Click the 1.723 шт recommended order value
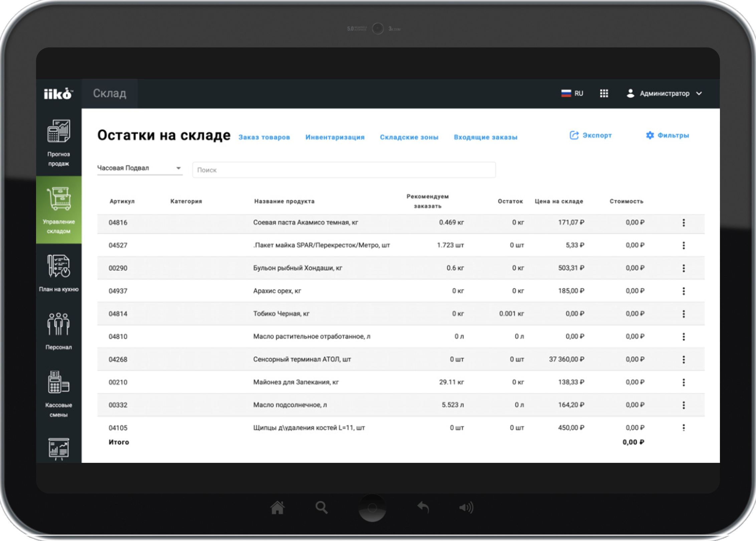The width and height of the screenshot is (756, 541). tap(450, 245)
